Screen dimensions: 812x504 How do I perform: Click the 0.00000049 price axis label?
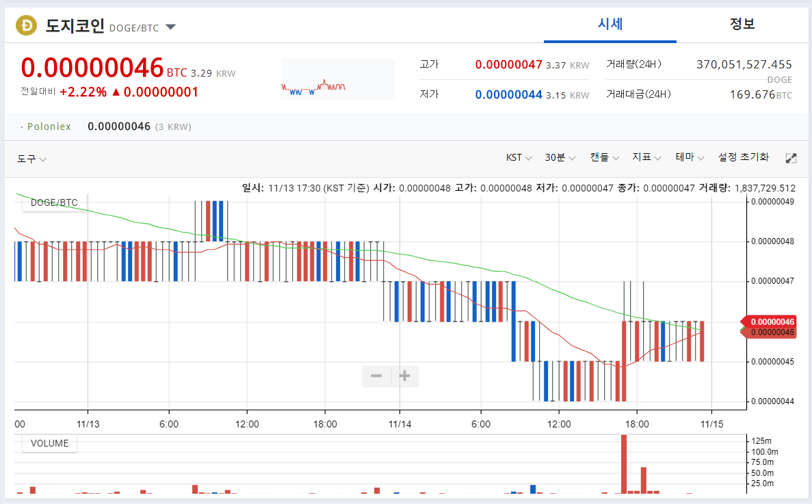772,202
